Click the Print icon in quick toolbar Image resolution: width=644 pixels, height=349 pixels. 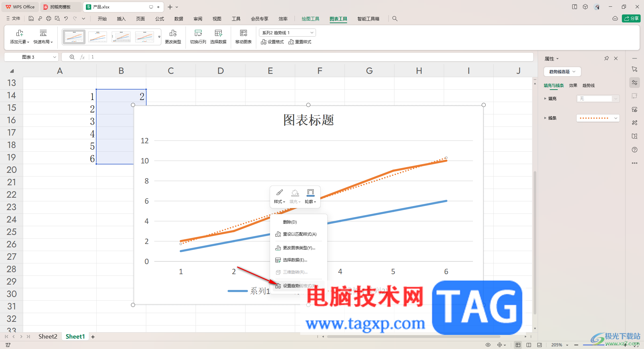point(49,19)
